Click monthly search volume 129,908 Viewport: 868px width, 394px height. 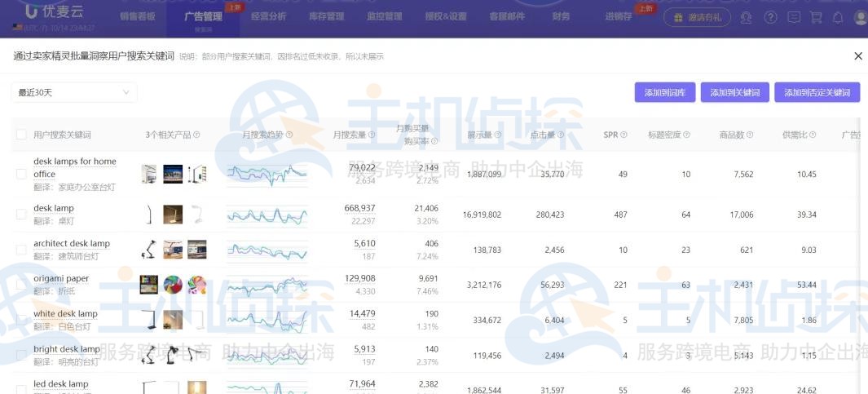coord(359,278)
